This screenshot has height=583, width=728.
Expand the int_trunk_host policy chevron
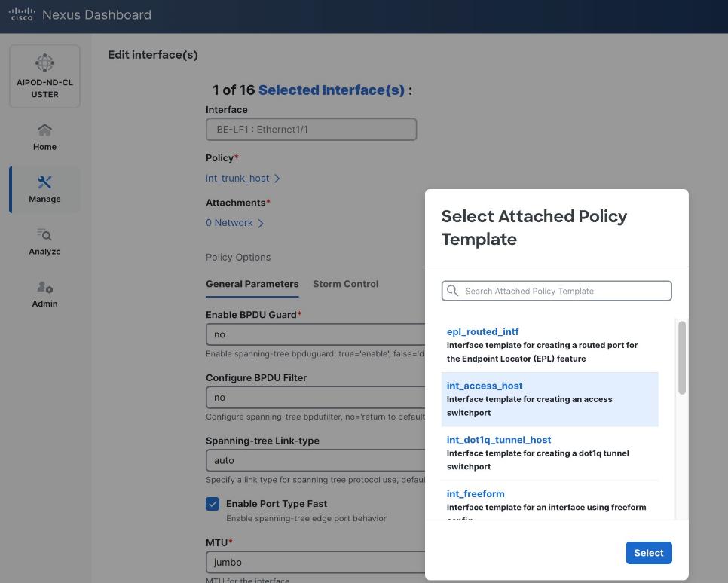(277, 178)
